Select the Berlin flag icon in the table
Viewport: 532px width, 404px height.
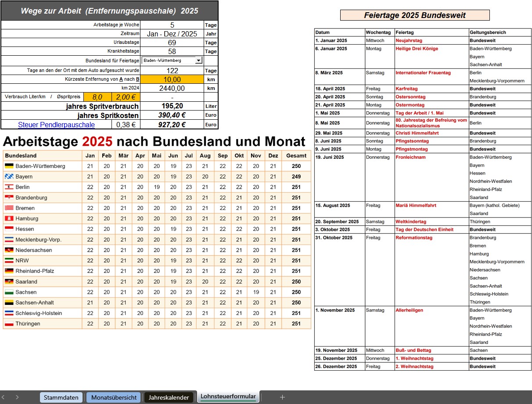(x=9, y=187)
